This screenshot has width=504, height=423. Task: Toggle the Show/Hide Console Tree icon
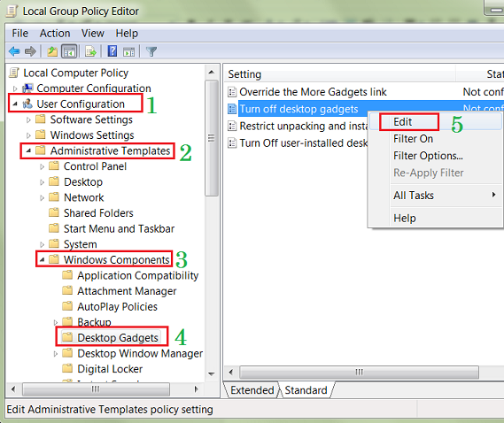click(x=69, y=51)
